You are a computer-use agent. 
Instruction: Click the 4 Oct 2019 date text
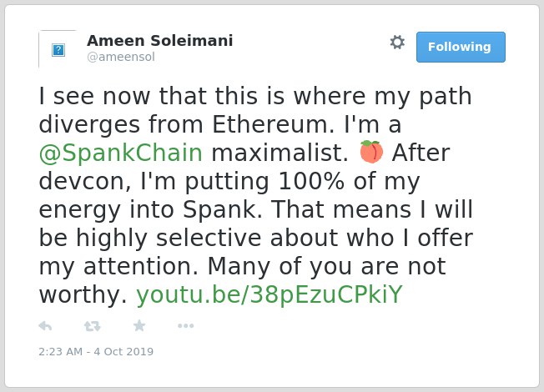tap(123, 351)
